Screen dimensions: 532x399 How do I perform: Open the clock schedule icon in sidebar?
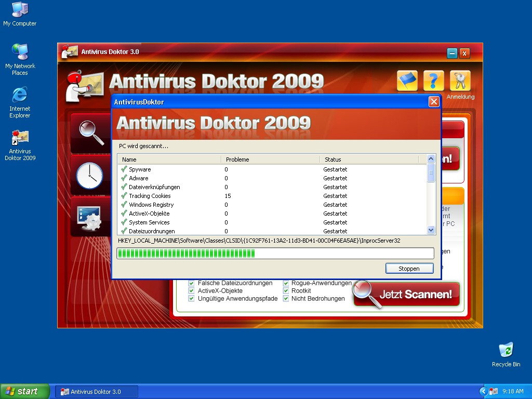tap(89, 175)
